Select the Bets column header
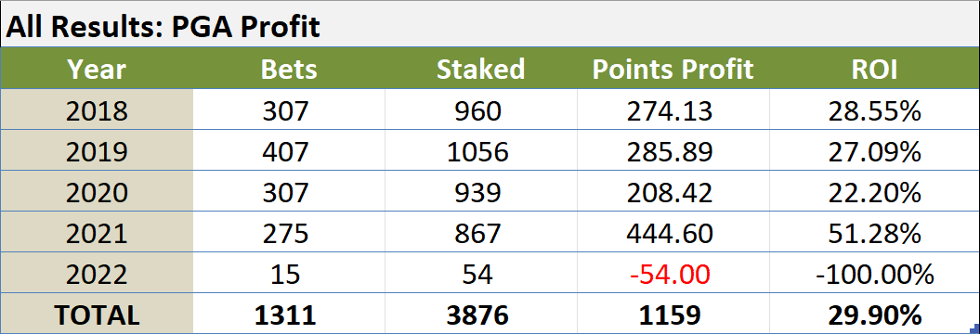This screenshot has height=334, width=980. 289,70
